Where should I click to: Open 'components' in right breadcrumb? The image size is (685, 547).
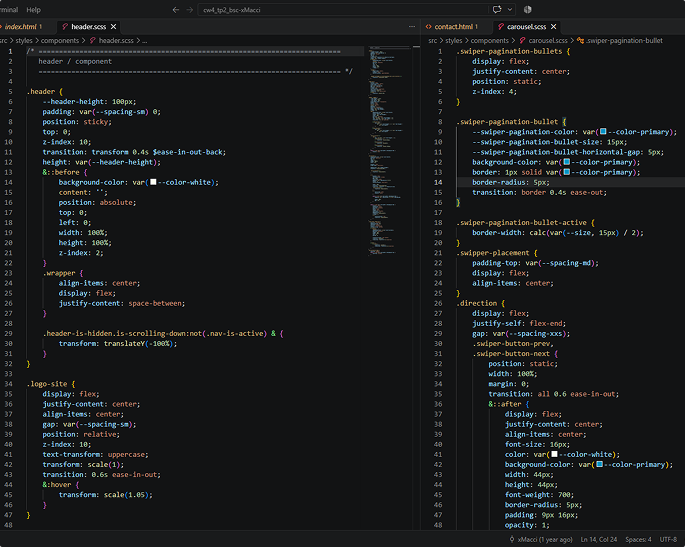(x=490, y=41)
